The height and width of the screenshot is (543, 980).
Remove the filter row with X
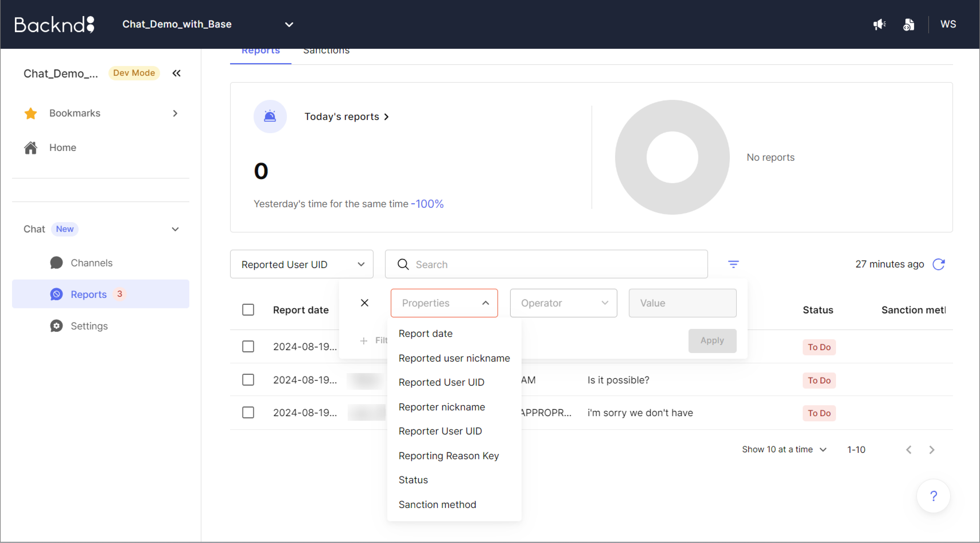point(364,303)
